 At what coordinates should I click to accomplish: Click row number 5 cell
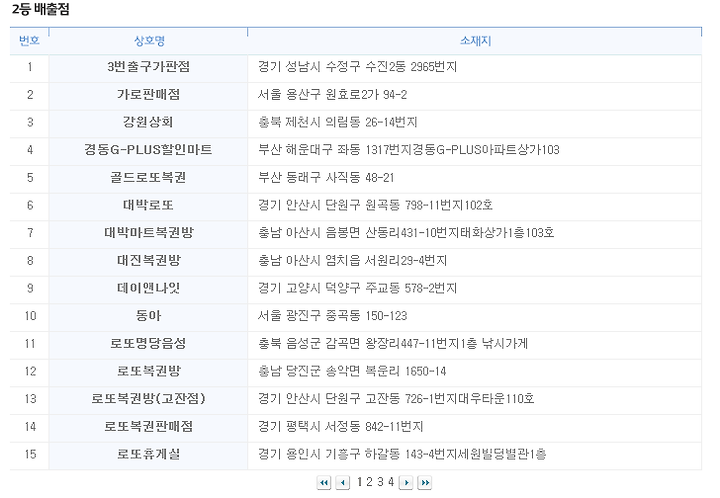29,178
